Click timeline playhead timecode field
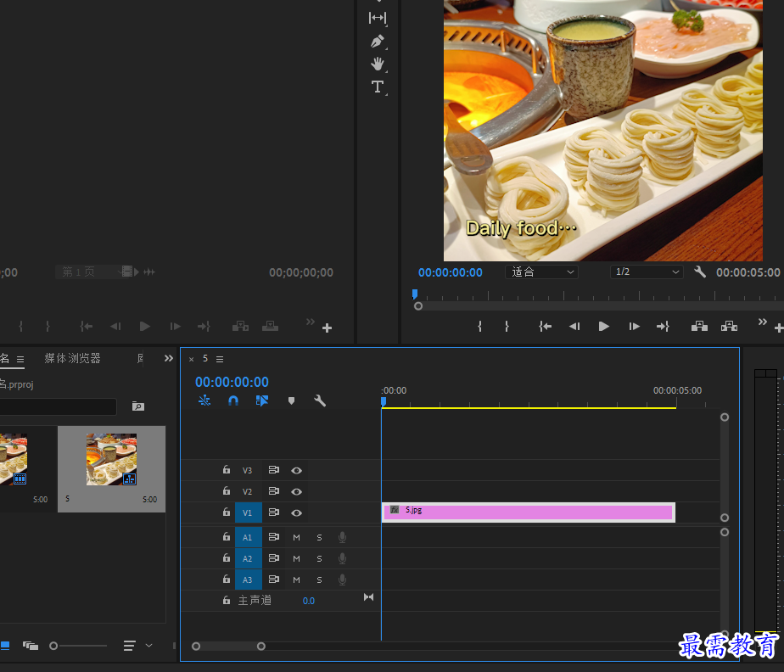Screen dimensions: 784x672 [x=232, y=382]
